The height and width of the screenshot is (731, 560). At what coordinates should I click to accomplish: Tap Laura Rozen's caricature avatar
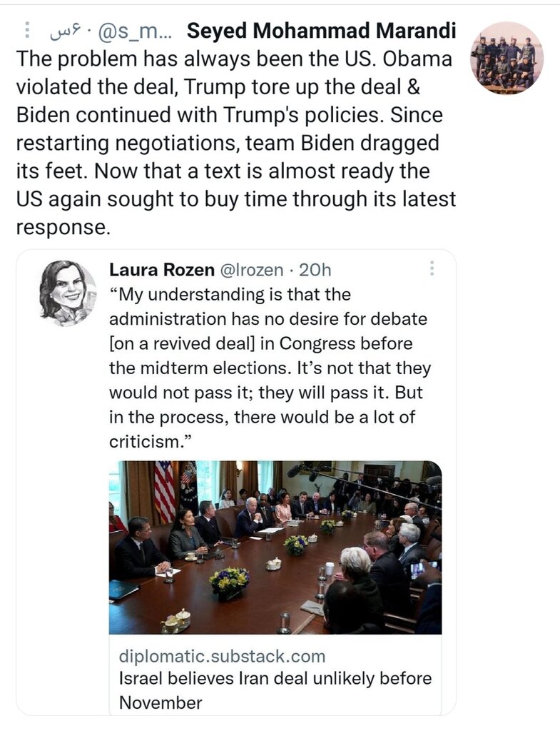point(68,293)
